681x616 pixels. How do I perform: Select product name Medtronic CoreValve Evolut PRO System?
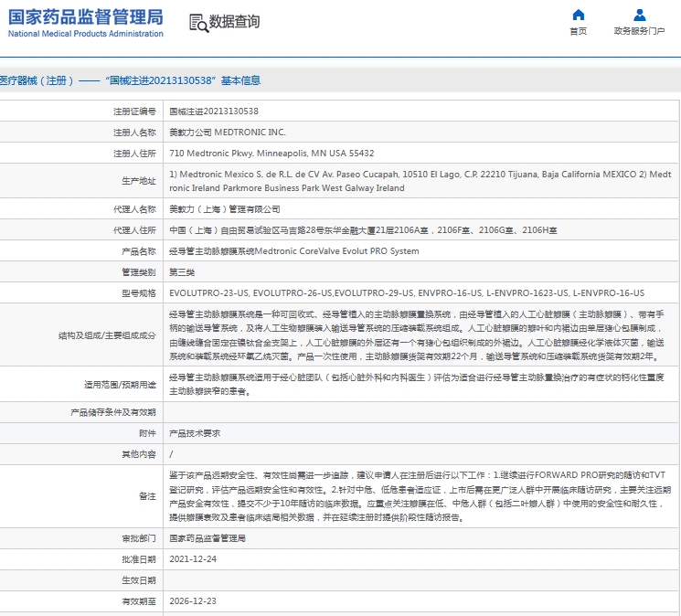click(294, 251)
